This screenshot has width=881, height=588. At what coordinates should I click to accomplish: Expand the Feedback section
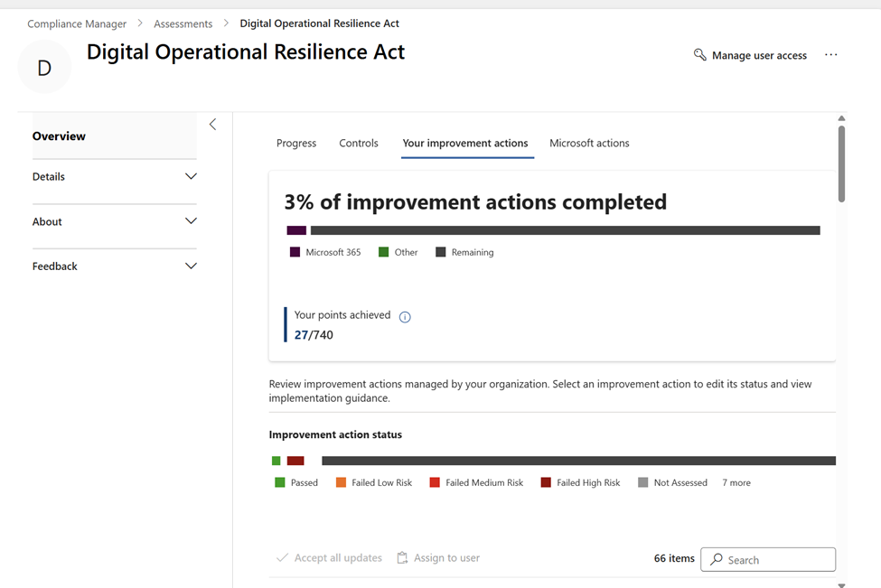(114, 266)
